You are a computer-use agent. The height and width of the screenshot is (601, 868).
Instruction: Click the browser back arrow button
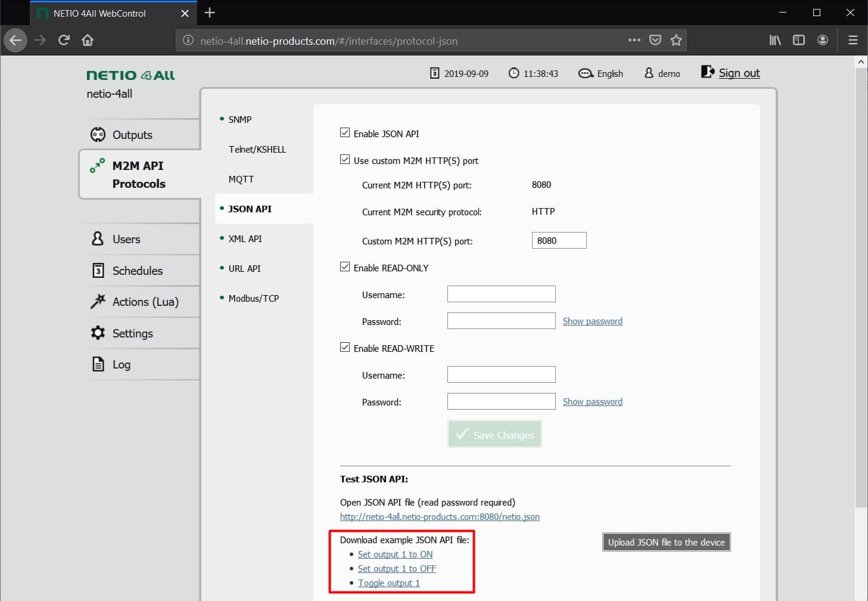15,41
